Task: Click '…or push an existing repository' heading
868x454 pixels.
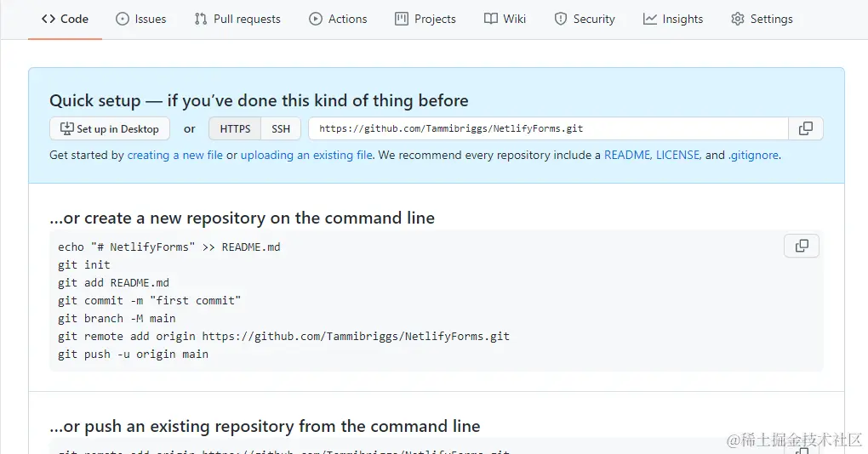Action: tap(265, 426)
